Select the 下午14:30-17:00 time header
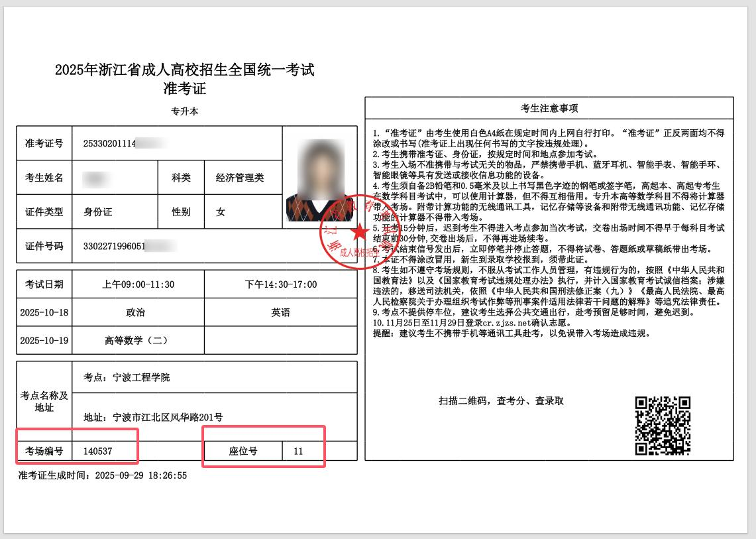Viewport: 756px width, 539px height. pyautogui.click(x=281, y=284)
